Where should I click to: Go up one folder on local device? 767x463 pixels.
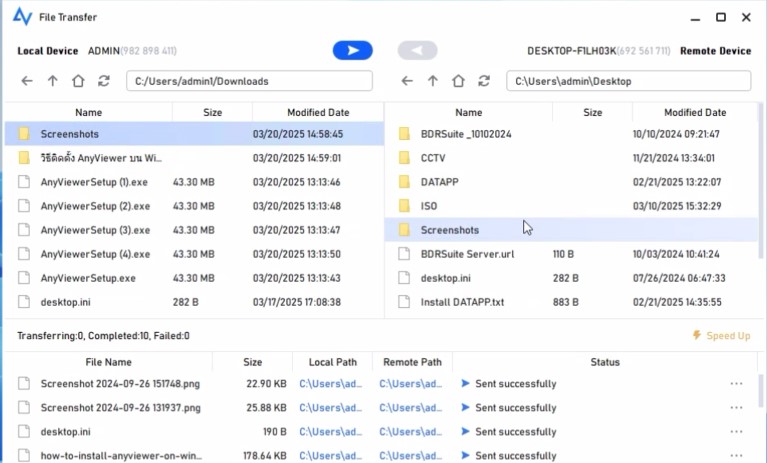[x=53, y=81]
